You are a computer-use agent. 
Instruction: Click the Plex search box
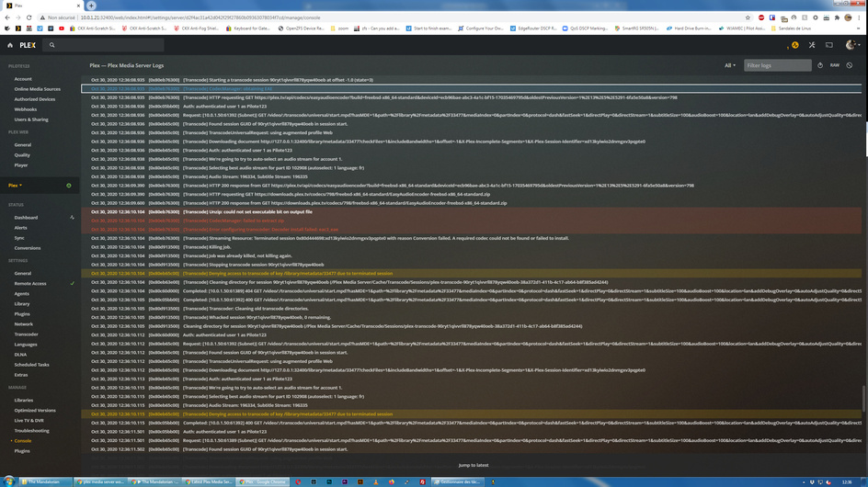105,45
